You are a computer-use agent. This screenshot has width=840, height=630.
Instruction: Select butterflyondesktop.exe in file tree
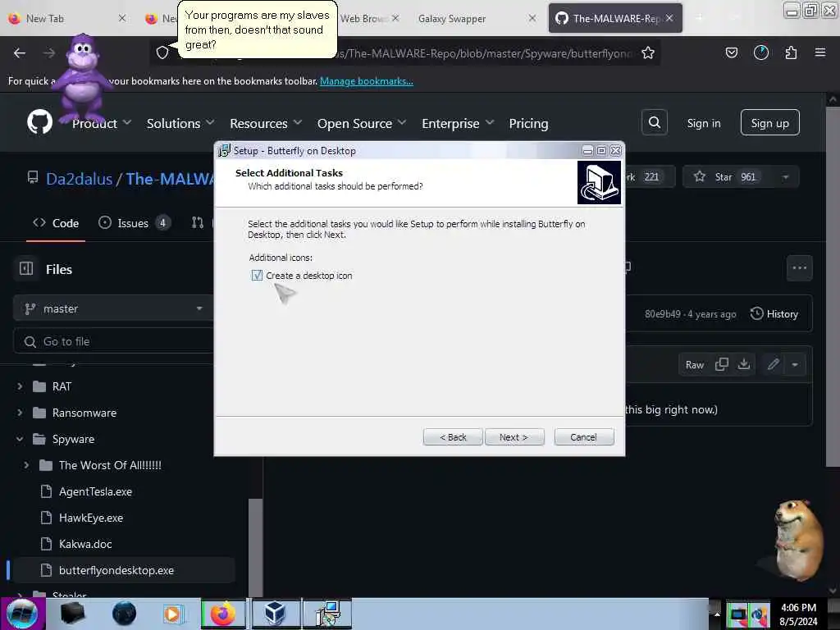[x=123, y=570]
